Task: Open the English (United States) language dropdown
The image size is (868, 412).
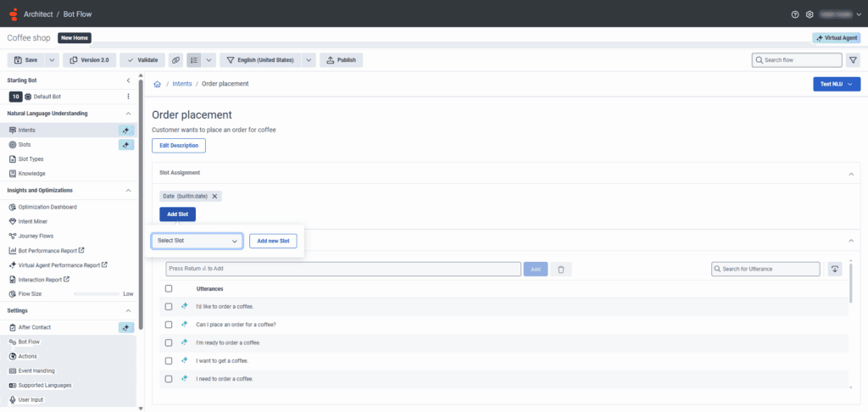Action: [309, 60]
